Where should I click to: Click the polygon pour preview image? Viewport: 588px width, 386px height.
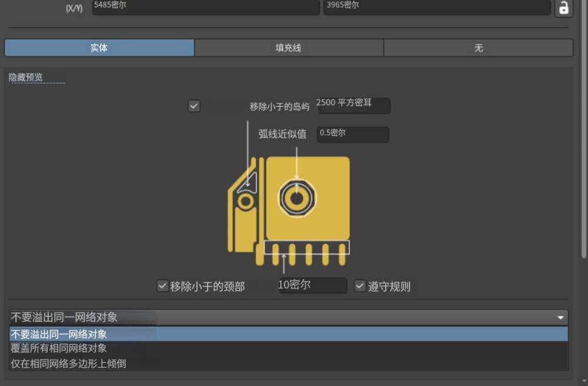pos(289,211)
